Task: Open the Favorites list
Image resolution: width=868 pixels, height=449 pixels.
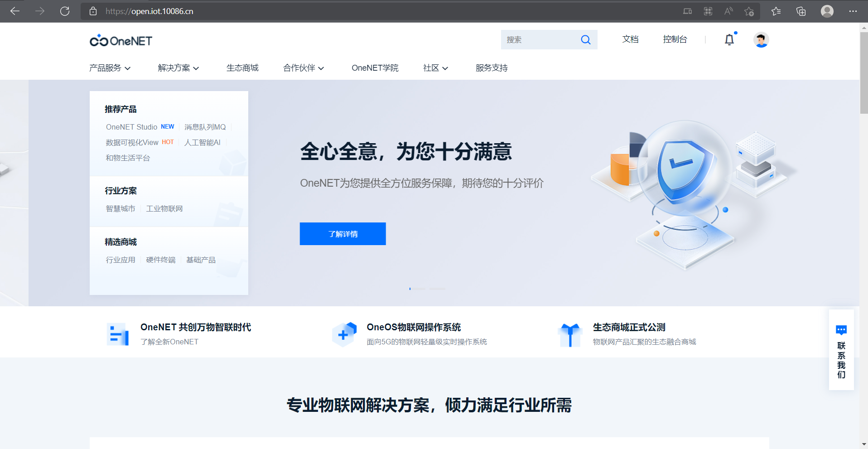Action: pyautogui.click(x=776, y=11)
